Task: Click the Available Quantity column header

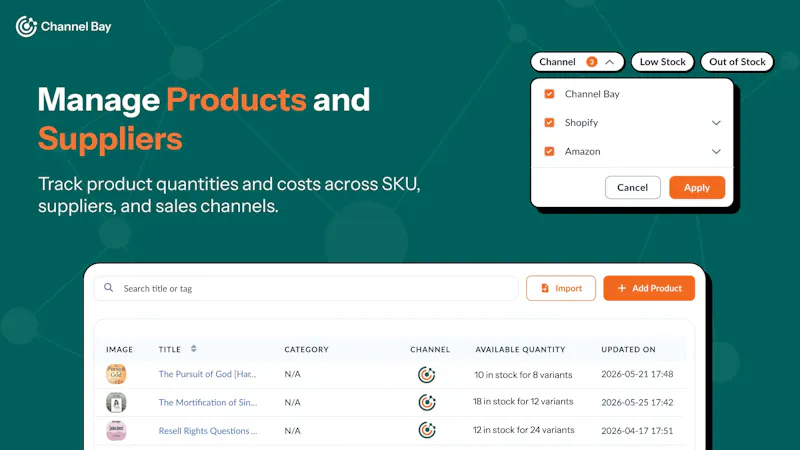Action: [520, 349]
